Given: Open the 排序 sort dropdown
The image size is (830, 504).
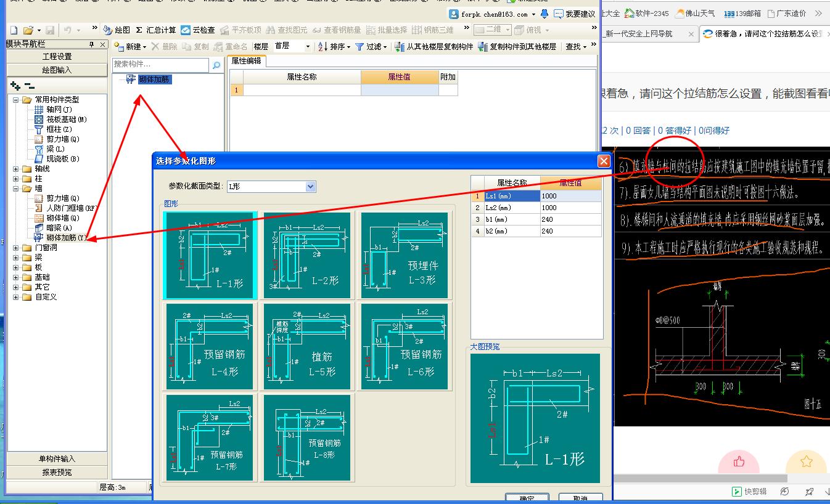Looking at the screenshot, I should coord(334,46).
